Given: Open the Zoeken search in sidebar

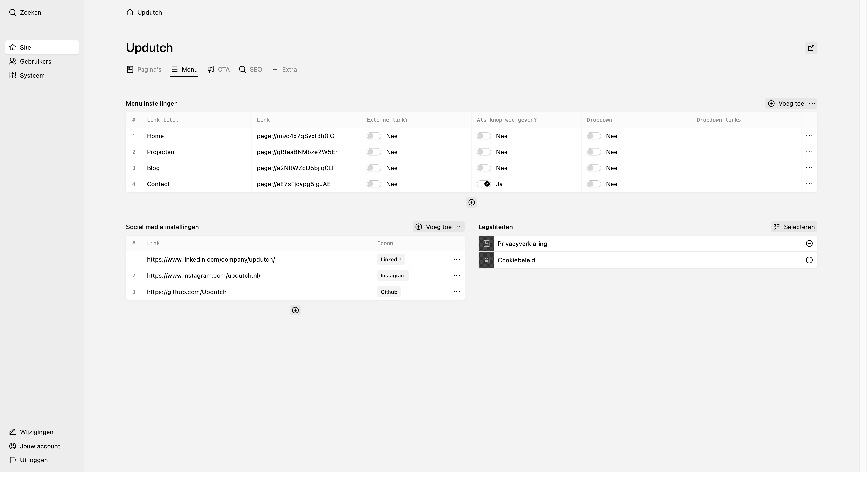Looking at the screenshot, I should (x=25, y=12).
